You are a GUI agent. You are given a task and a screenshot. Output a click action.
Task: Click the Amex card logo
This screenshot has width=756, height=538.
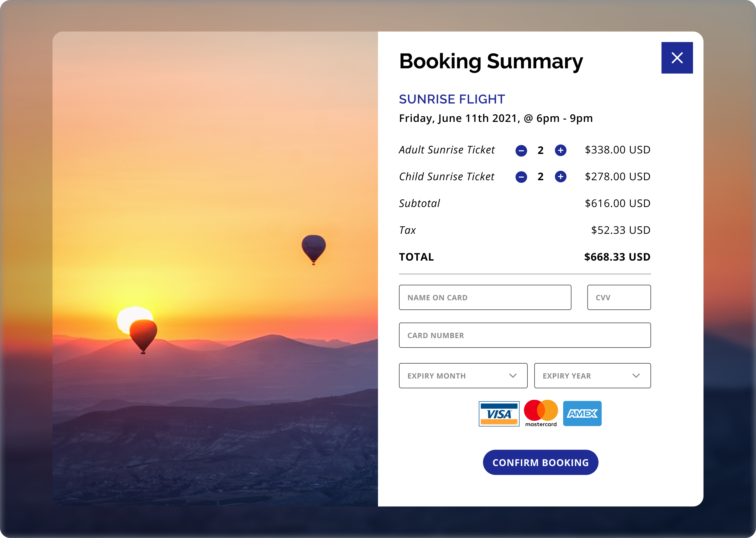coord(582,413)
